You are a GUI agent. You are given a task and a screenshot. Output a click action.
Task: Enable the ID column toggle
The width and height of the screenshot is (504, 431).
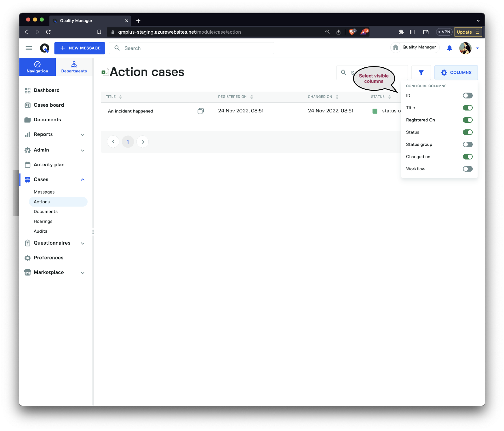click(467, 96)
